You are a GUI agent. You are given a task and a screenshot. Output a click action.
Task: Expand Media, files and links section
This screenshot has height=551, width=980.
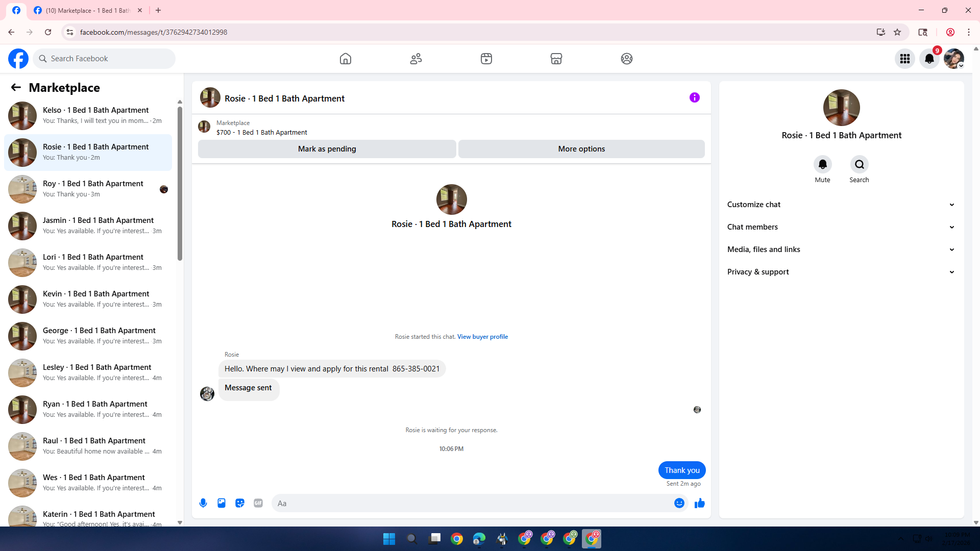[841, 249]
